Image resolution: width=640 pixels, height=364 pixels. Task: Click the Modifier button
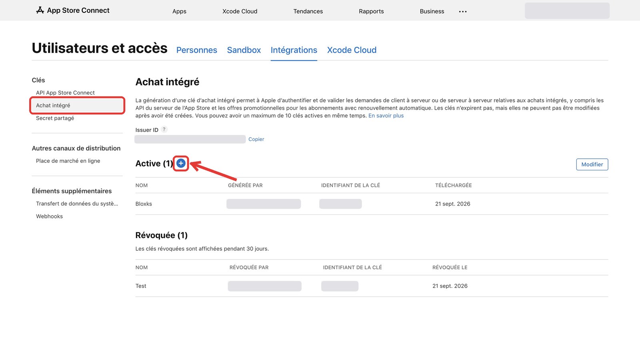click(592, 164)
